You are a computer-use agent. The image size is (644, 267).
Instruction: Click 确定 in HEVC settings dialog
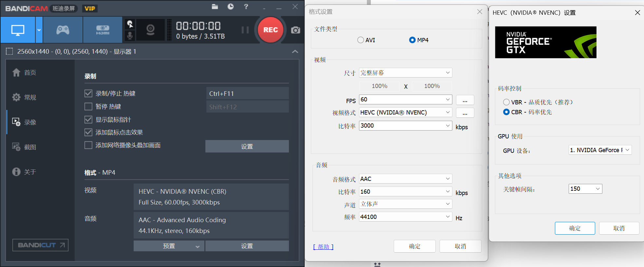pyautogui.click(x=575, y=228)
